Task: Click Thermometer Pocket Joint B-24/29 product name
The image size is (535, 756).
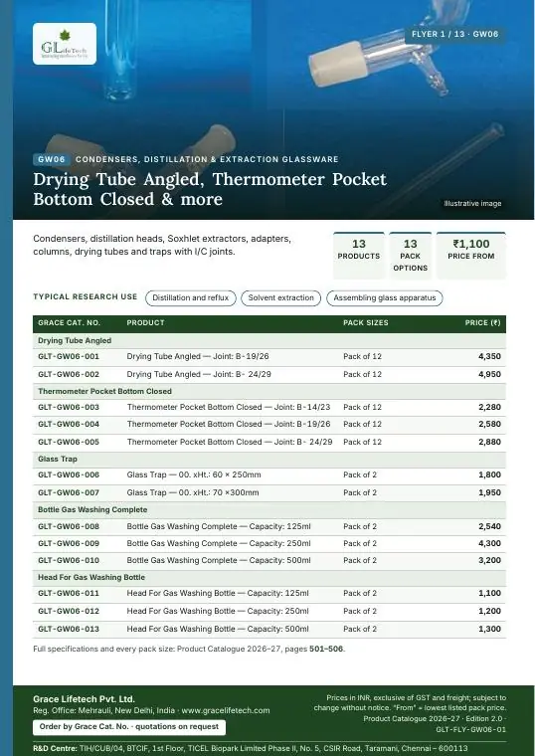Action: click(x=230, y=442)
